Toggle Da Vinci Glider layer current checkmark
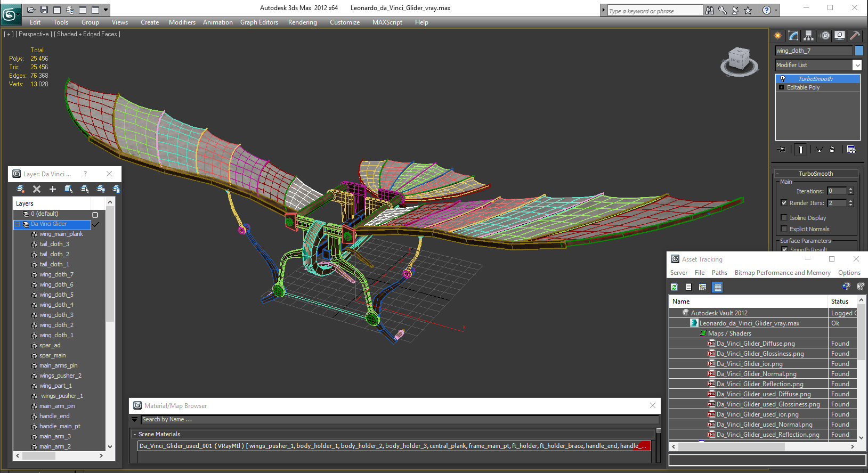Screen dimensions: 868x473 pyautogui.click(x=96, y=225)
